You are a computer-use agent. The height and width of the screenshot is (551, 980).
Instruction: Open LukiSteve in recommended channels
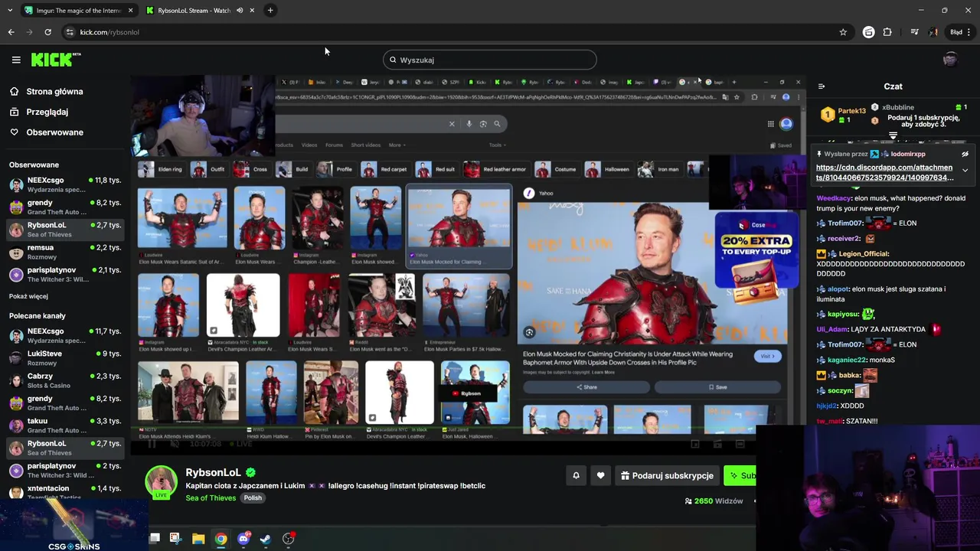[64, 358]
